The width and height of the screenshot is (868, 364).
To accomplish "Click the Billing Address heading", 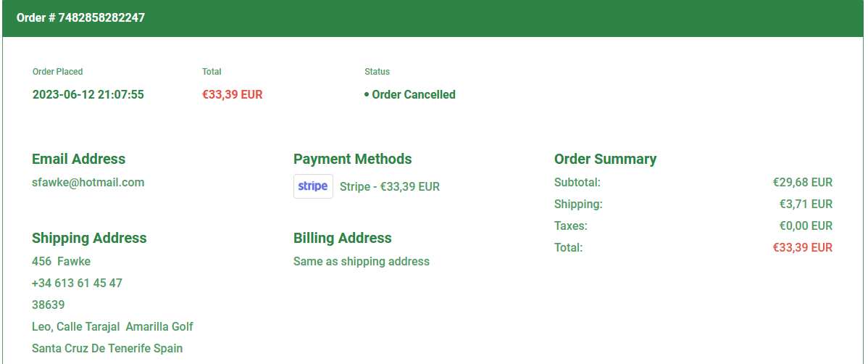I will click(x=342, y=238).
